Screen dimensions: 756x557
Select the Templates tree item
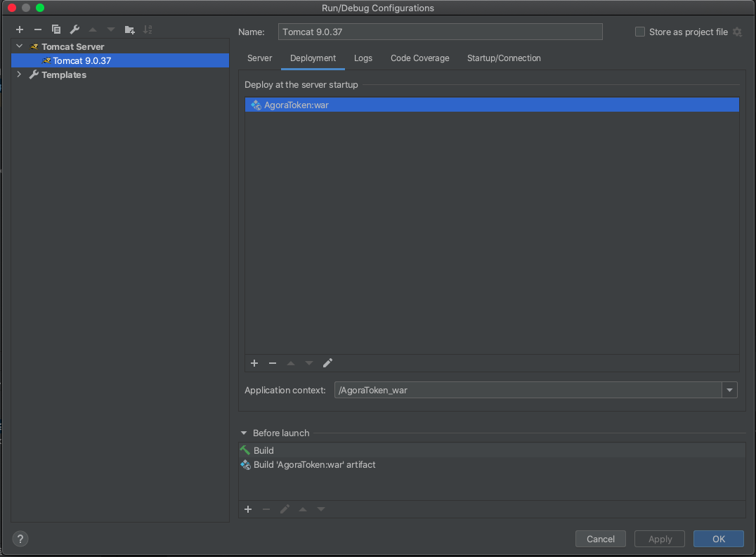click(64, 74)
